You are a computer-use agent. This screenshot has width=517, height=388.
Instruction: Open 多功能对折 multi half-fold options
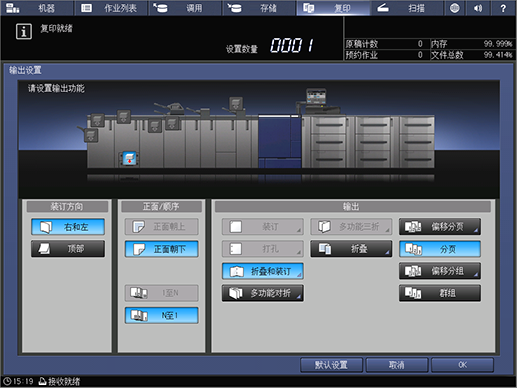pyautogui.click(x=263, y=293)
